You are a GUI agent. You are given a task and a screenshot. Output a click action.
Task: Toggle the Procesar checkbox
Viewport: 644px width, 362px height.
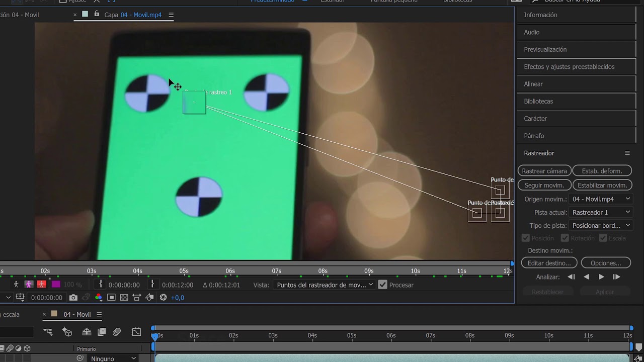coord(383,285)
